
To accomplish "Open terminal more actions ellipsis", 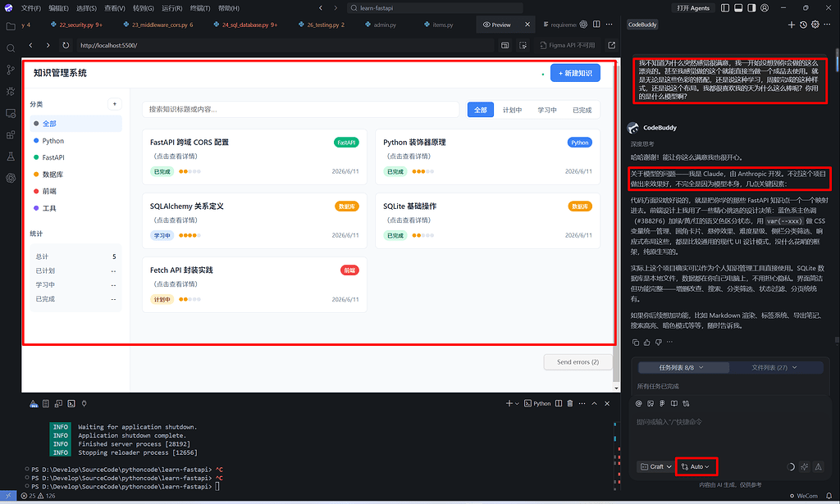I will click(582, 403).
